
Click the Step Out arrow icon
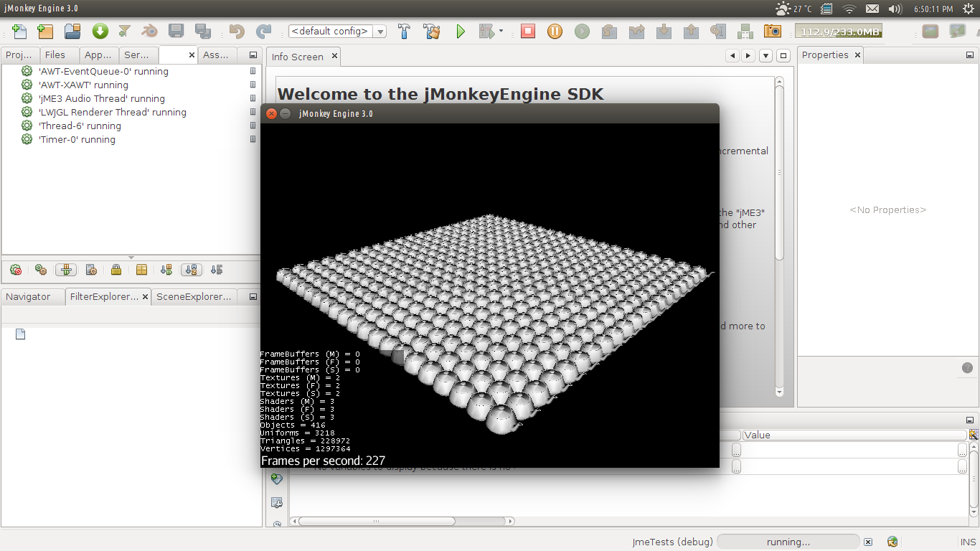point(691,31)
